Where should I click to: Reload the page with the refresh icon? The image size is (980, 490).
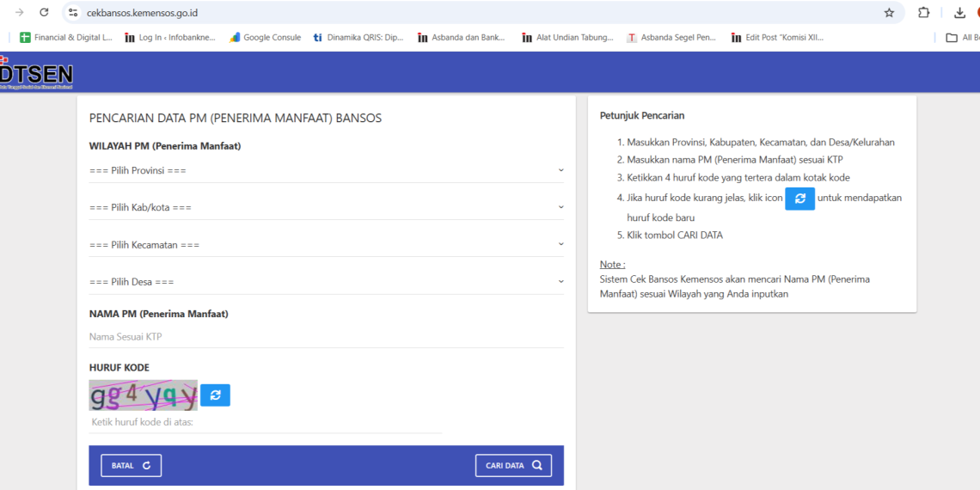click(x=44, y=13)
